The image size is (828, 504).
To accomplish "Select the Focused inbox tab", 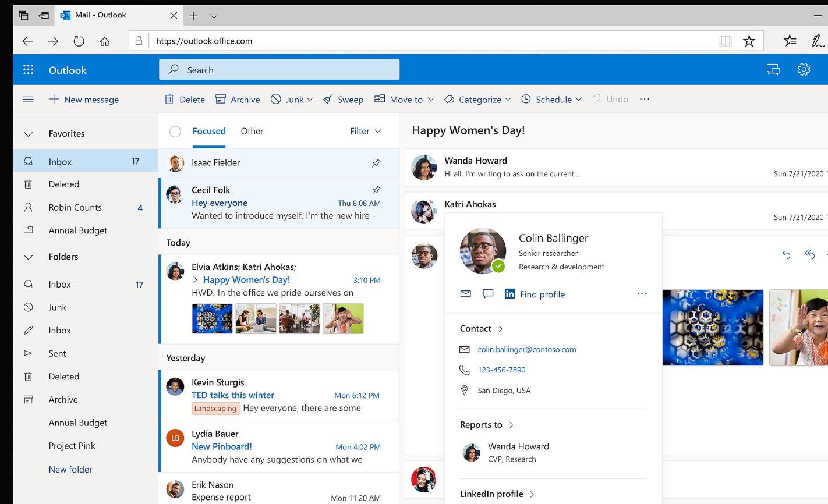I will click(x=209, y=132).
